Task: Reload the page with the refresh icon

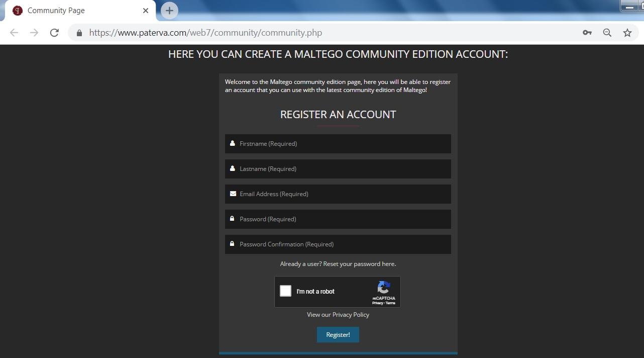Action: point(54,33)
